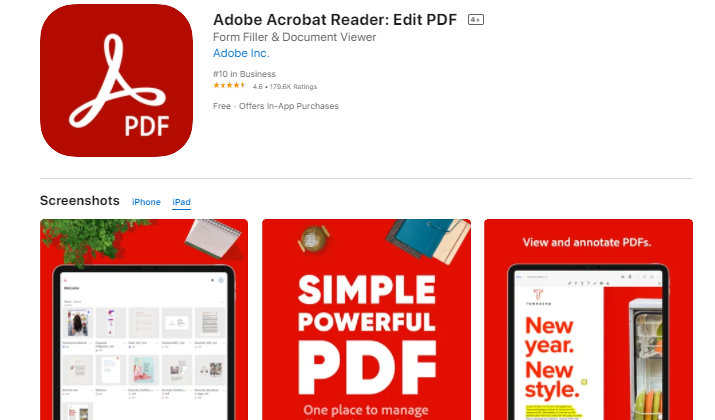Switch to the iPhone screenshots tab
715x420 pixels.
pos(146,202)
